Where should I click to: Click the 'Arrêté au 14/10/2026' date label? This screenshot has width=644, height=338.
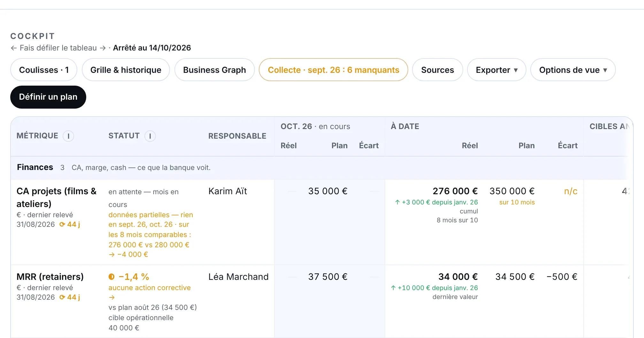(x=152, y=48)
